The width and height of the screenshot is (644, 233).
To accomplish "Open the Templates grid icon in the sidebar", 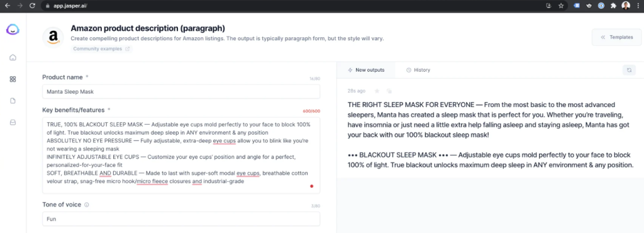I will point(13,79).
